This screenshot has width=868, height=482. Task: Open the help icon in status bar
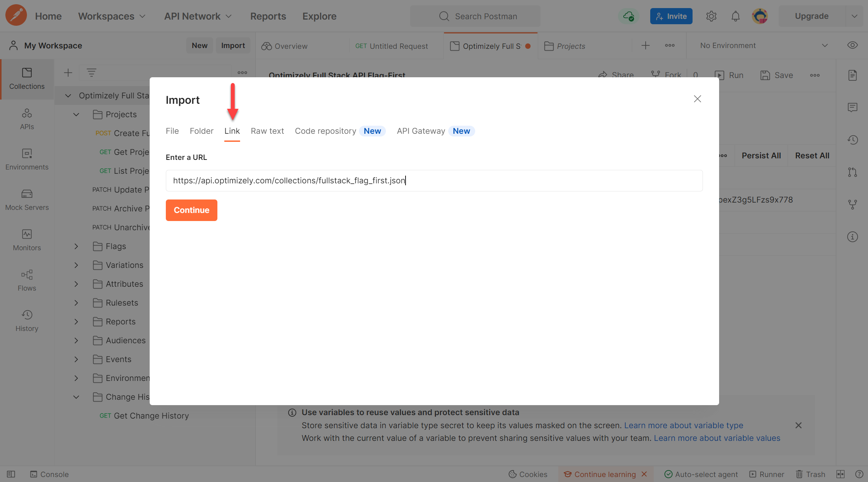point(859,474)
